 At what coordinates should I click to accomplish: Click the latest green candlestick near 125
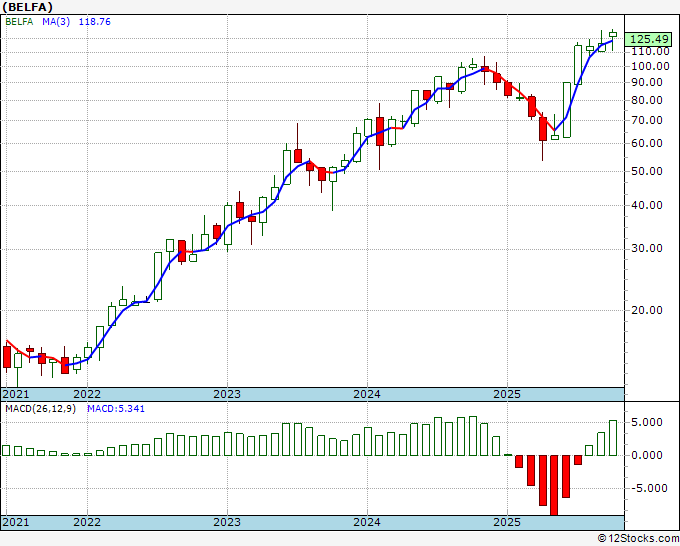click(613, 34)
